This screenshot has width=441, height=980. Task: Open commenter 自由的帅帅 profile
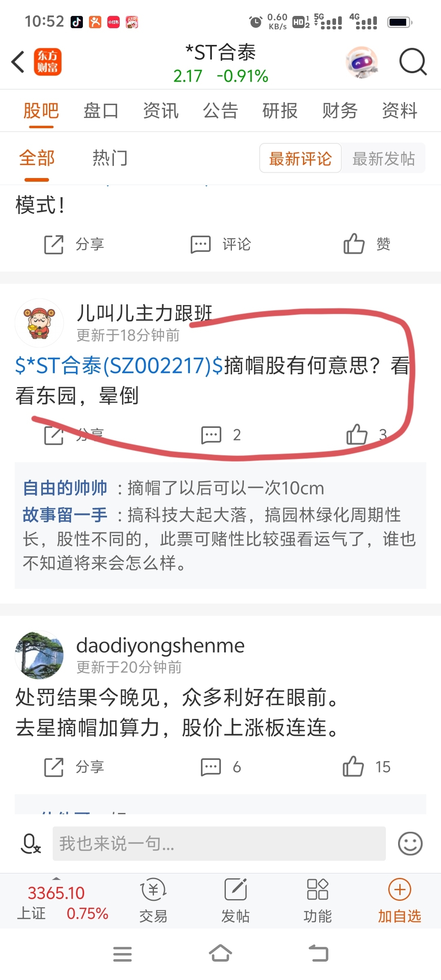(65, 488)
